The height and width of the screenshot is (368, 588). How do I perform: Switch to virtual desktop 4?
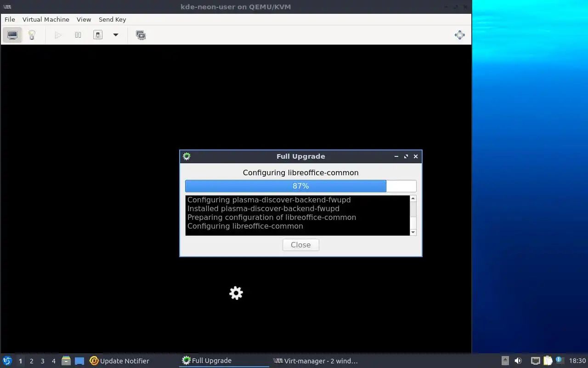(x=53, y=361)
